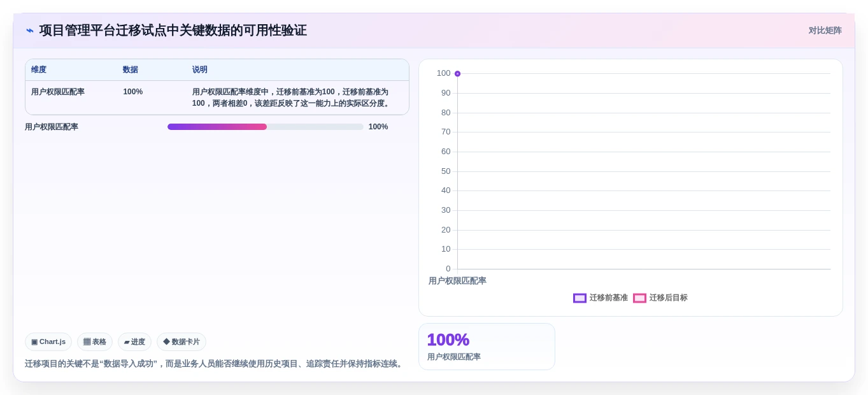868x395 pixels.
Task: Click the data point at 100 on chart
Action: tap(457, 74)
